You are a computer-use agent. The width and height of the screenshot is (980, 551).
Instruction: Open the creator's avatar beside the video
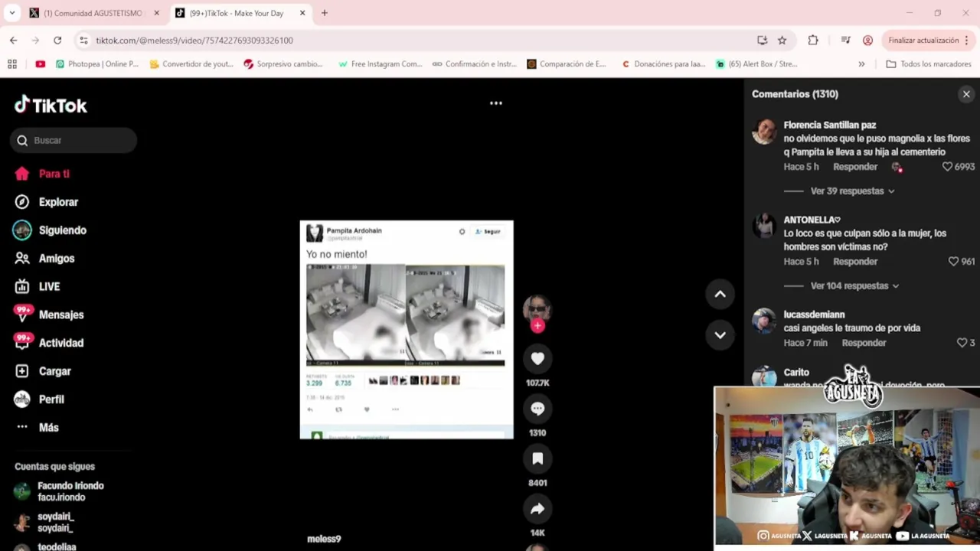coord(537,308)
